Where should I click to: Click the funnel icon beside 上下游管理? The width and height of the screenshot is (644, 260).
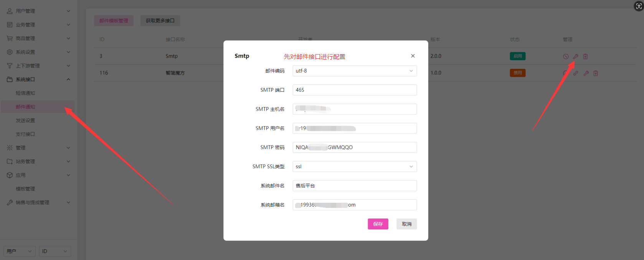10,66
